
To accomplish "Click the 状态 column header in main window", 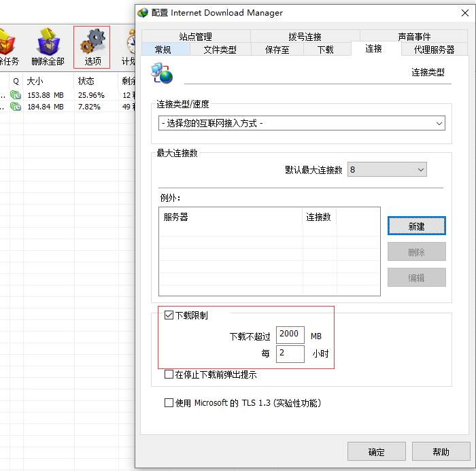I will [x=96, y=82].
